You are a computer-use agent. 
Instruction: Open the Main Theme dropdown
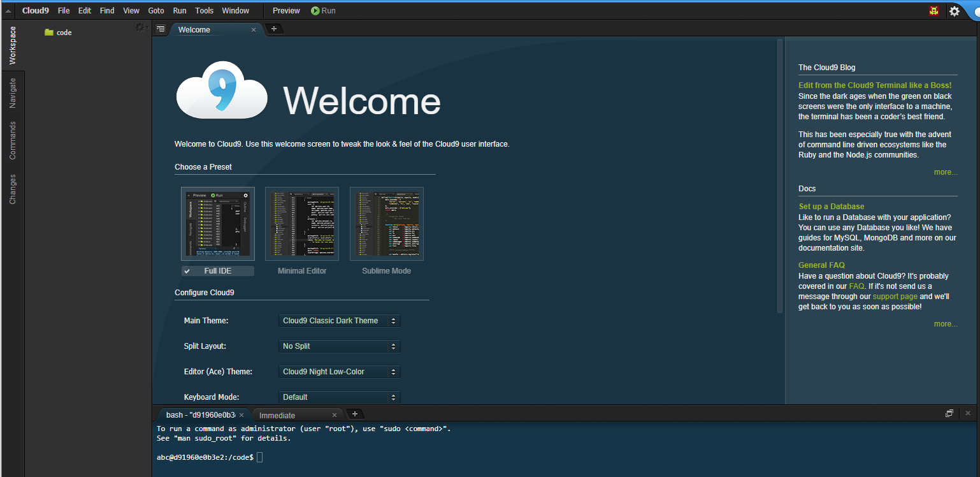pyautogui.click(x=339, y=321)
